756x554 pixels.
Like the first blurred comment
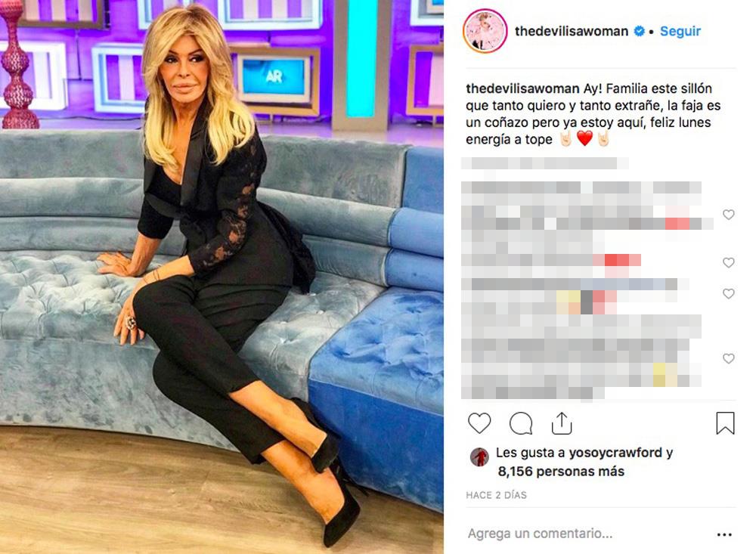(x=729, y=215)
